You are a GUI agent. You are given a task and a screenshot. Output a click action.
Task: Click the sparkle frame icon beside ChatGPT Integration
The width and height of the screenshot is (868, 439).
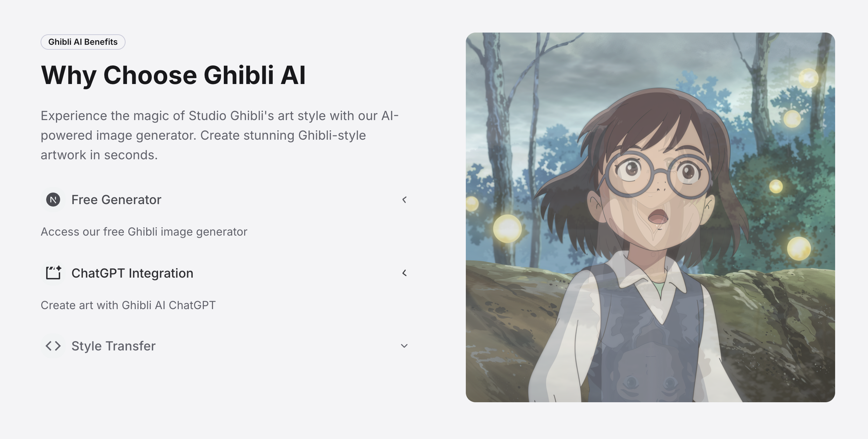tap(54, 273)
